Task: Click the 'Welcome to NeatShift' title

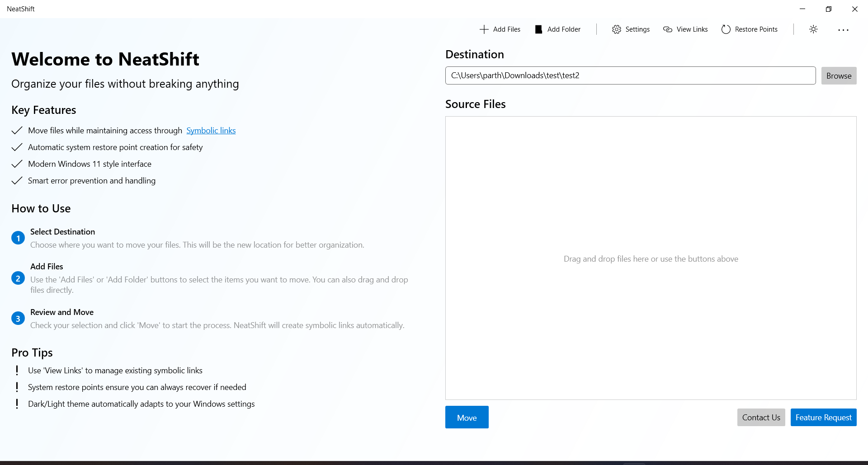Action: pos(105,59)
